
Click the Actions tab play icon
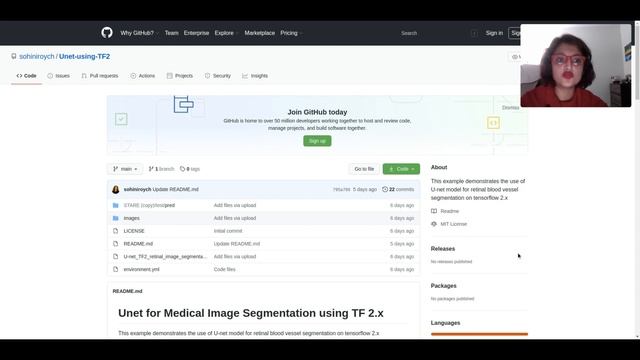133,76
